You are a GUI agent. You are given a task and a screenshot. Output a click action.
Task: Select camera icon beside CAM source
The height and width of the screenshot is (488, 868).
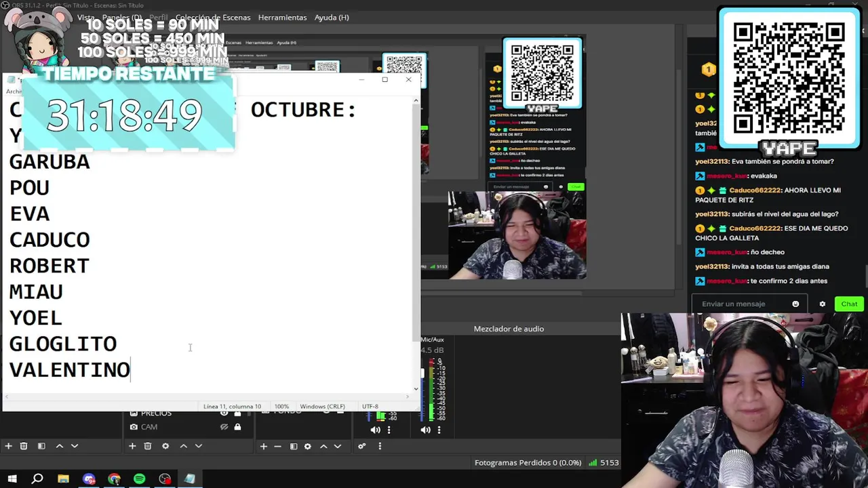pyautogui.click(x=134, y=427)
